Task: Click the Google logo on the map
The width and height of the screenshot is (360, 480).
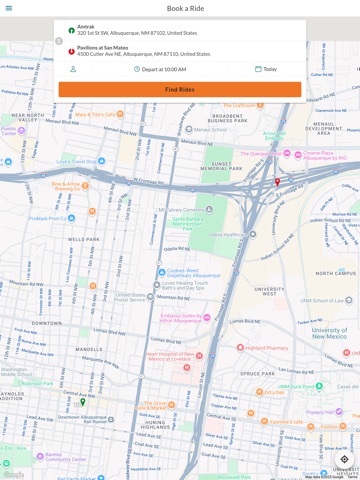Action: [x=14, y=475]
